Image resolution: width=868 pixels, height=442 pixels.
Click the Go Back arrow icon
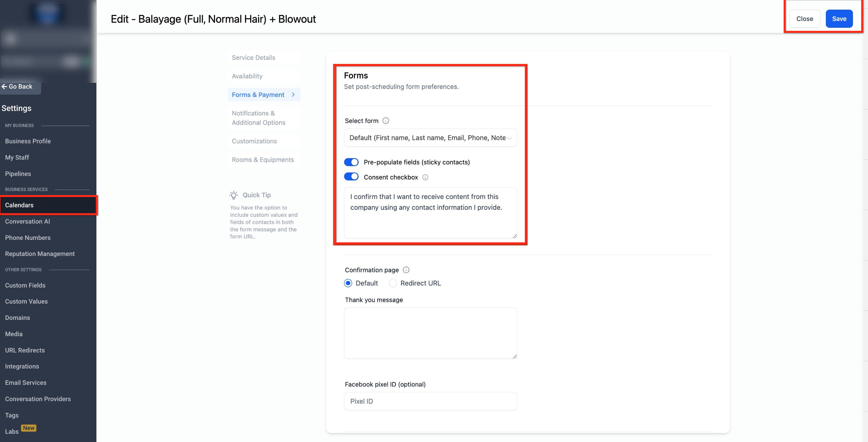tap(5, 87)
